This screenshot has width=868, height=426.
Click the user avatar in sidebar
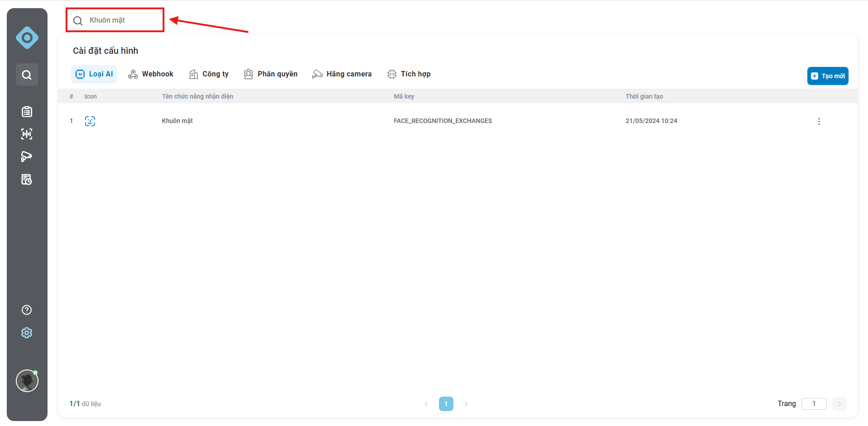(x=27, y=381)
